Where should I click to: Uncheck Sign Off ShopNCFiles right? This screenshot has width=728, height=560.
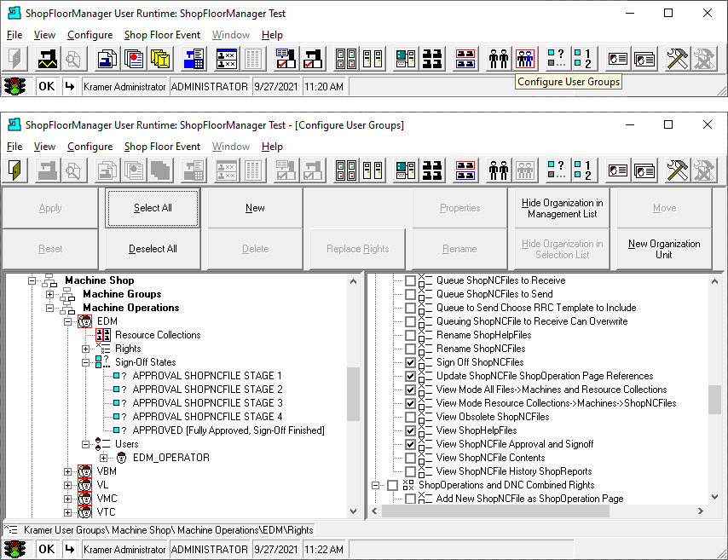[410, 362]
